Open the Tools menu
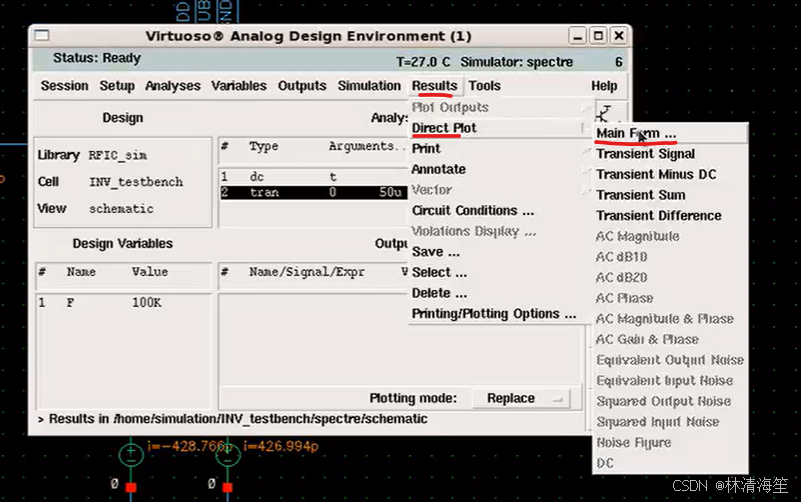Screen dimensions: 801x502 484,86
